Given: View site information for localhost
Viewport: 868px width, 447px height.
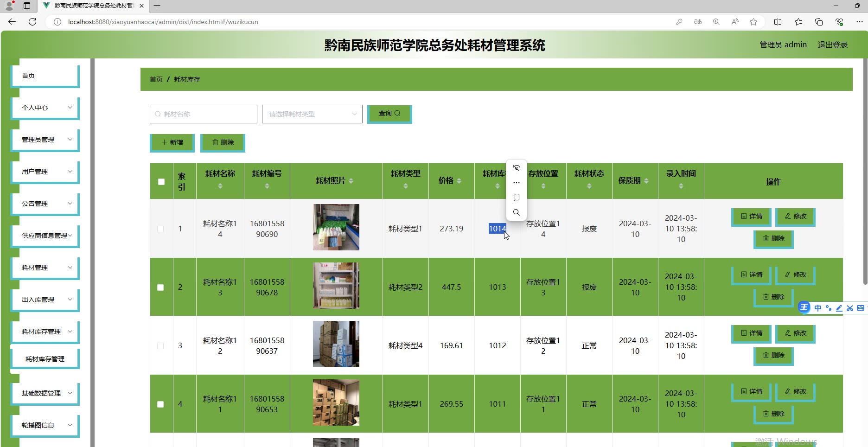Looking at the screenshot, I should point(57,22).
